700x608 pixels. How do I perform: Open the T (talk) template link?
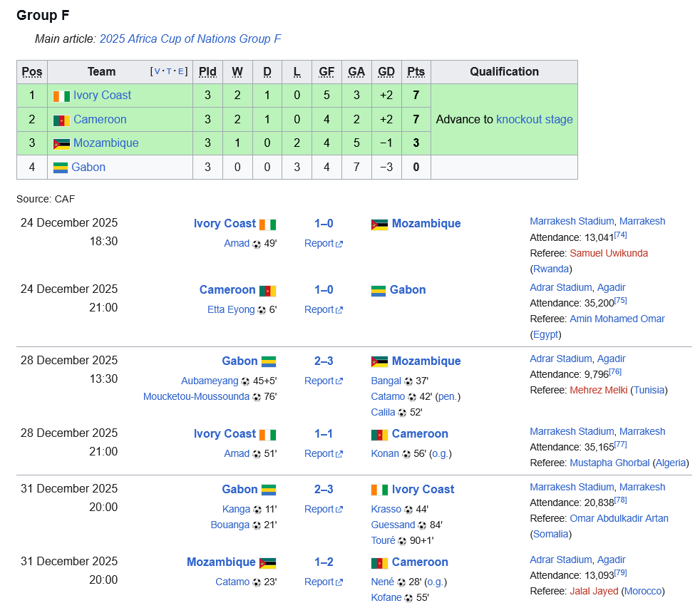(170, 71)
